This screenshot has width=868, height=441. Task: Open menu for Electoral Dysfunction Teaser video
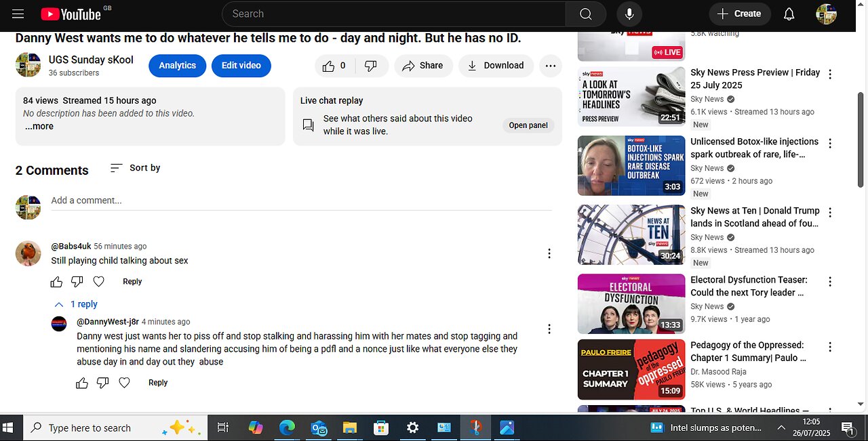tap(830, 282)
